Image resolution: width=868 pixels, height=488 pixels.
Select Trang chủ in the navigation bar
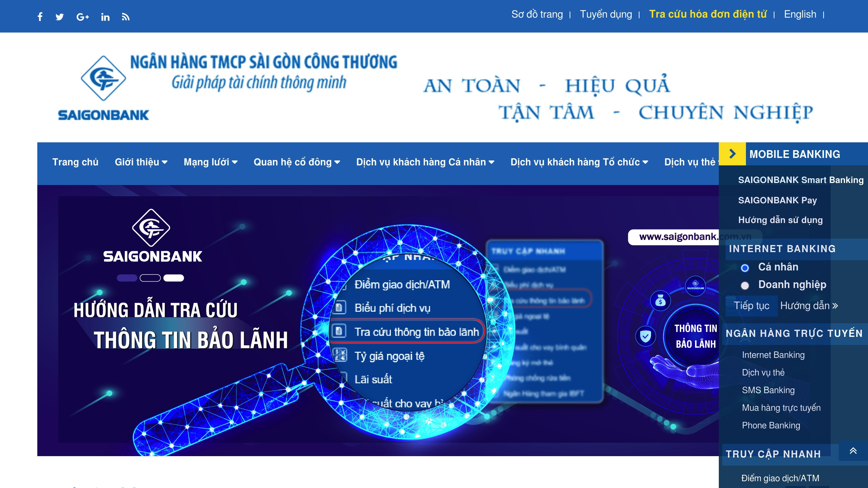(75, 162)
